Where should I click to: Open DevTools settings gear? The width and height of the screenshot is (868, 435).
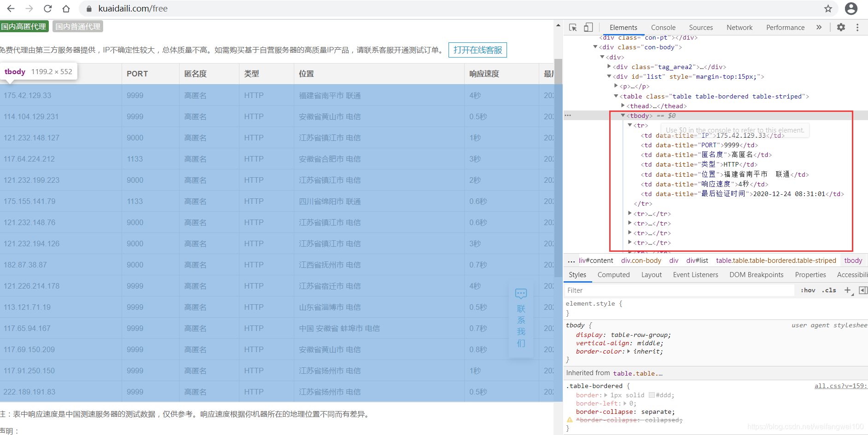[x=841, y=27]
